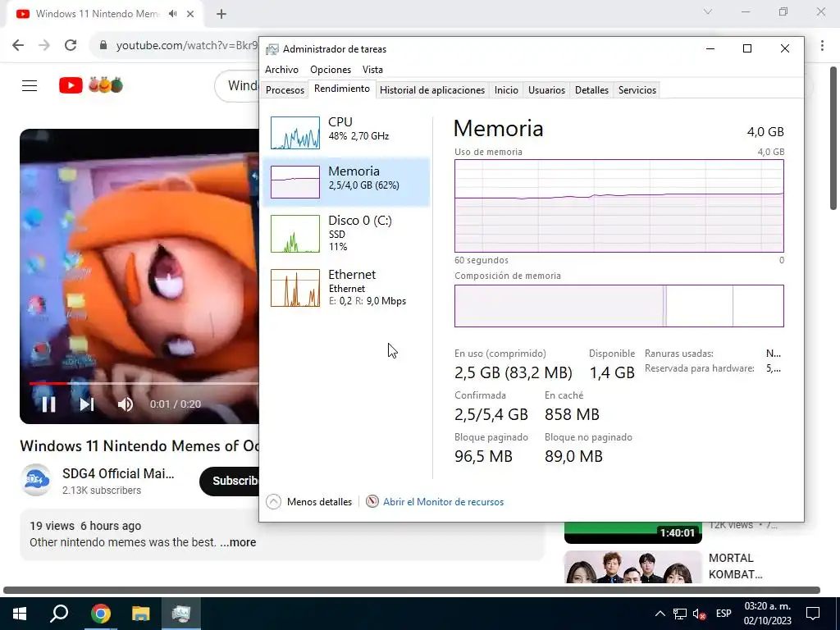This screenshot has width=840, height=630.
Task: Open Chrome tab search dropdown arrow
Action: tap(708, 11)
